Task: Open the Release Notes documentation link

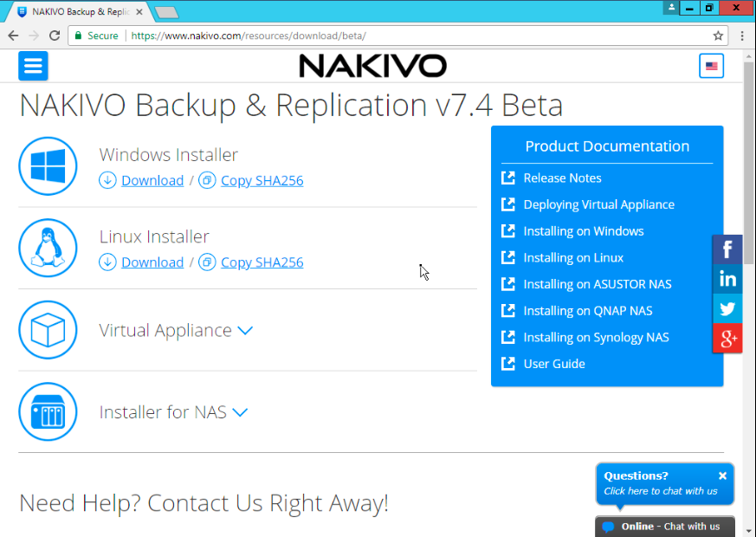Action: 562,178
